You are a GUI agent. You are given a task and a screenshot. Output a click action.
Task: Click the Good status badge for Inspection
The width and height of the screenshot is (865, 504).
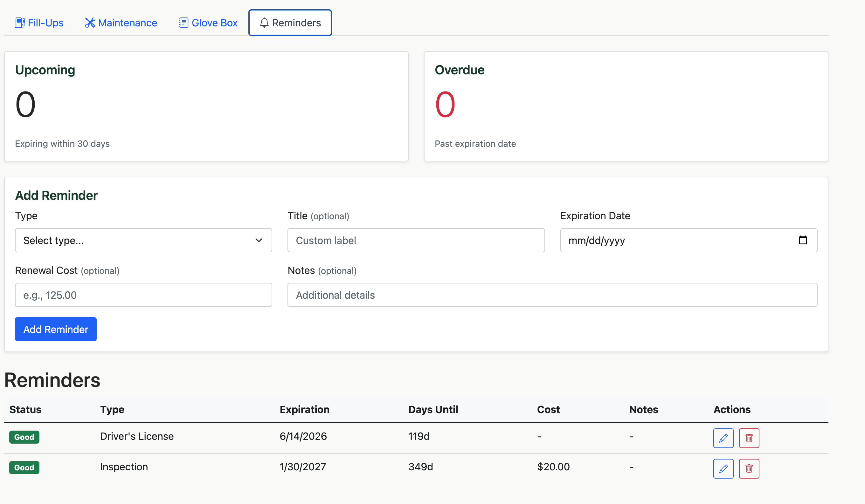point(24,467)
